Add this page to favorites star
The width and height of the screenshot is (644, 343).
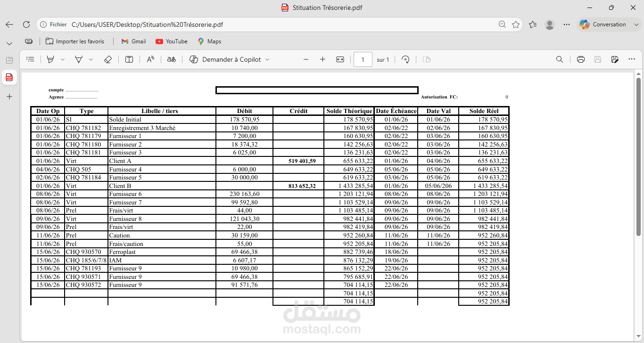coord(516,24)
